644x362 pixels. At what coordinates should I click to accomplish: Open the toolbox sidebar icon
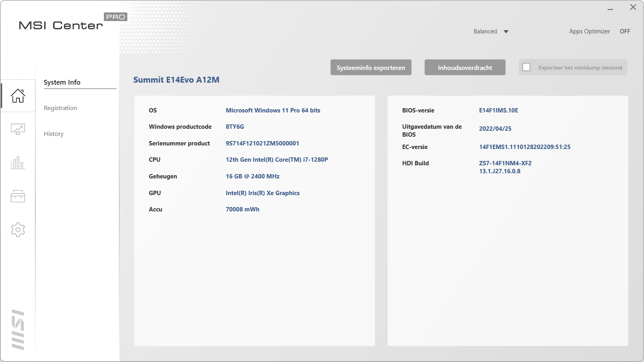coord(18,196)
